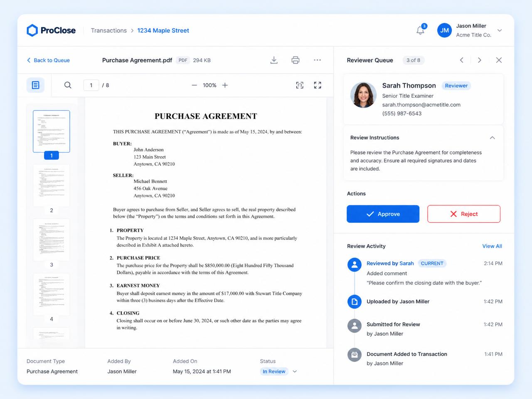532x399 pixels.
Task: Select page 1 thumbnail
Action: pos(52,131)
